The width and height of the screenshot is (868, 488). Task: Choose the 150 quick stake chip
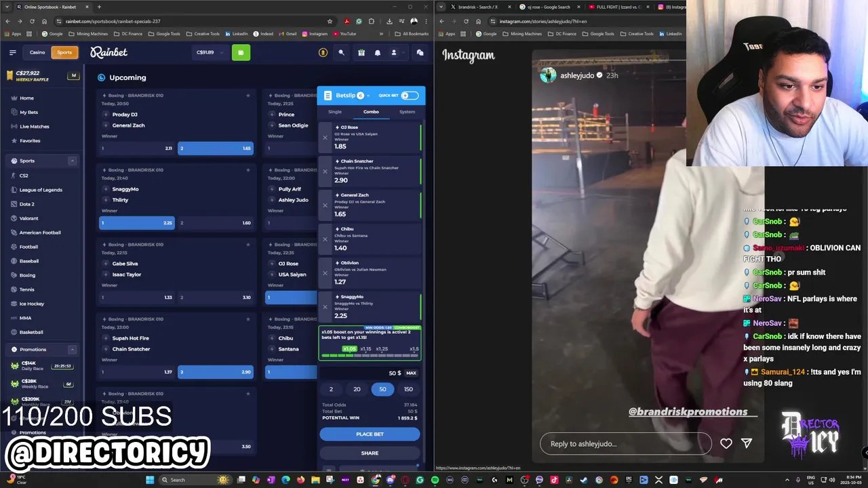(408, 389)
